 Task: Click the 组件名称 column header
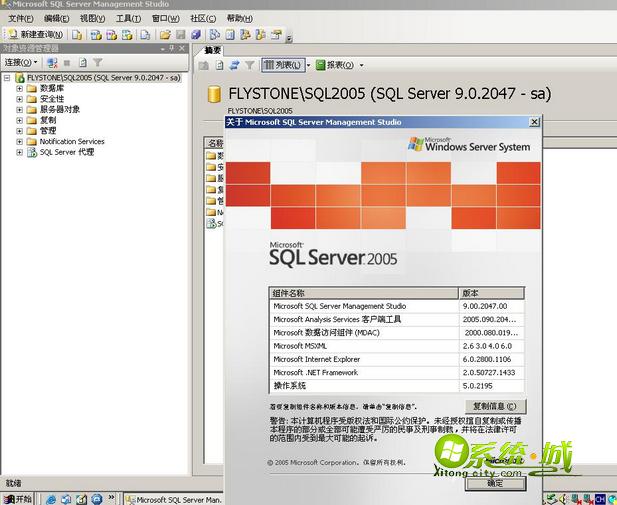pos(364,293)
